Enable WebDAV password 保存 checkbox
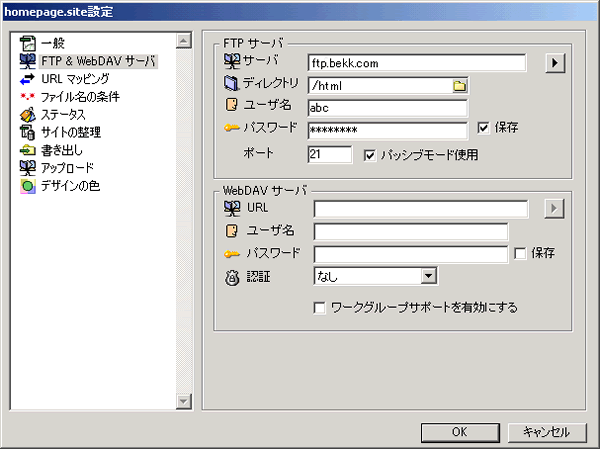Screen dimensions: 600x449 [x=520, y=253]
